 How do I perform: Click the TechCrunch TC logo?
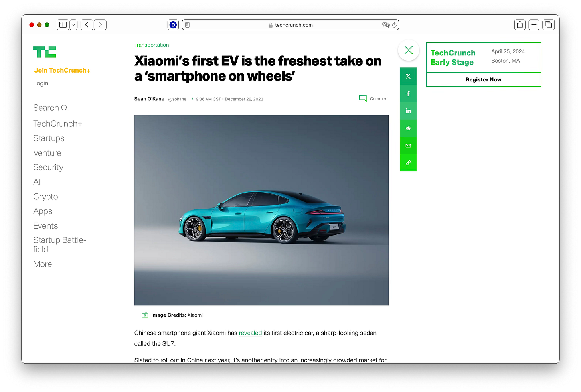[45, 52]
